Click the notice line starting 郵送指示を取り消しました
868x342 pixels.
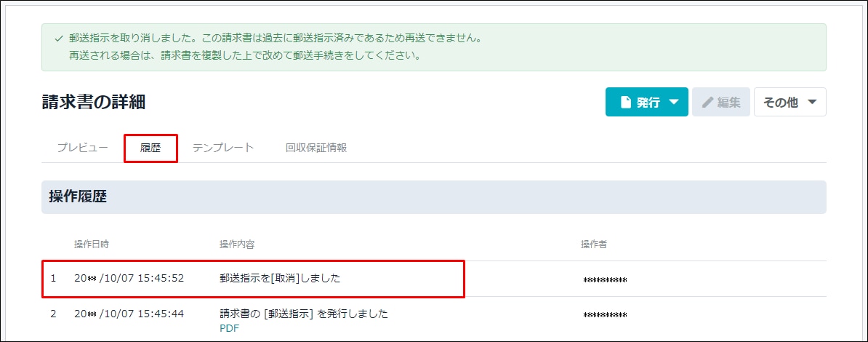click(x=275, y=39)
